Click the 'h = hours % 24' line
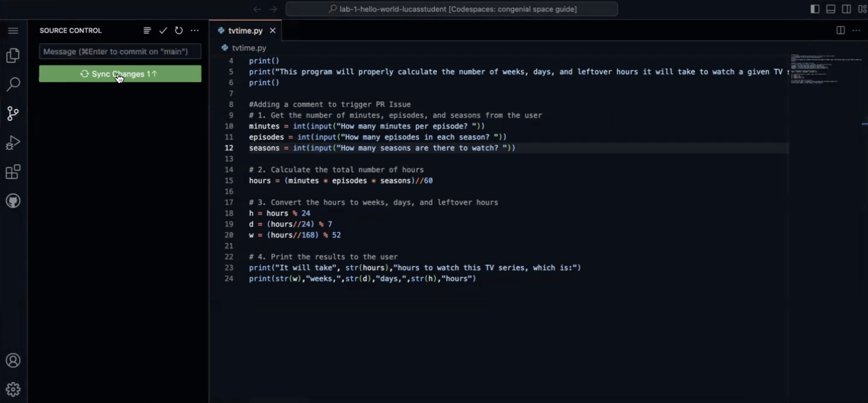The height and width of the screenshot is (403, 868). point(279,213)
